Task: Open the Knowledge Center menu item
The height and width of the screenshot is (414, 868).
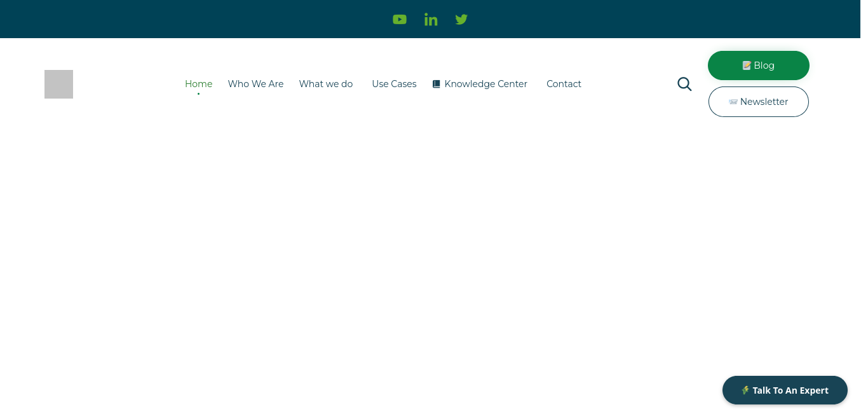Action: [480, 84]
